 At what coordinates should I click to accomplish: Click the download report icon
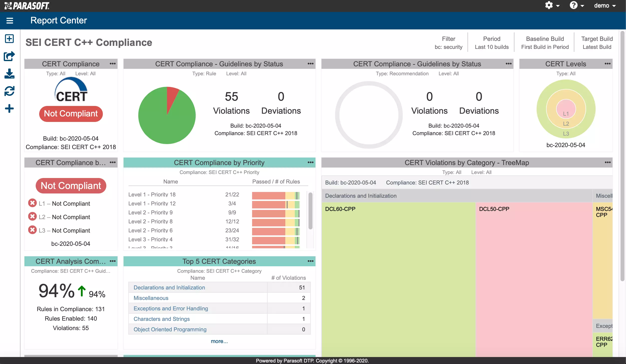click(x=9, y=74)
